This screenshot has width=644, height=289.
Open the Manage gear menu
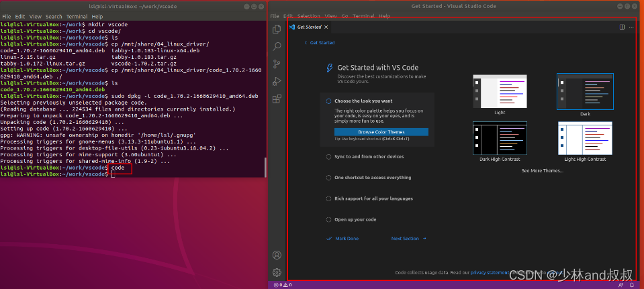click(277, 272)
